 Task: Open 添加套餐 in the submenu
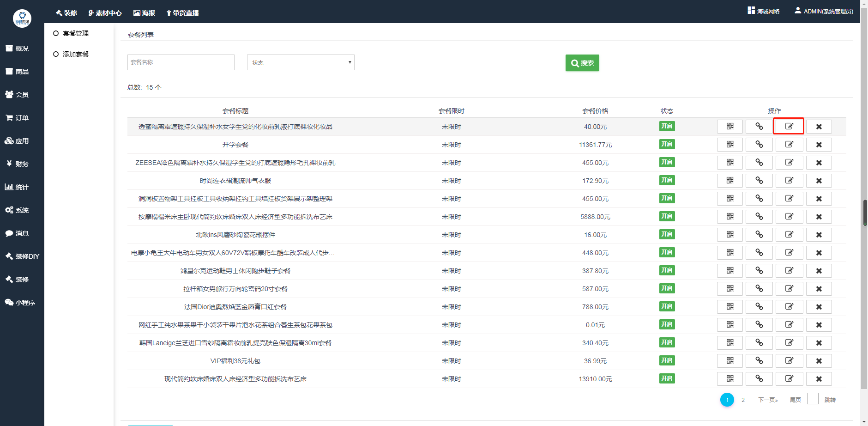pos(75,54)
